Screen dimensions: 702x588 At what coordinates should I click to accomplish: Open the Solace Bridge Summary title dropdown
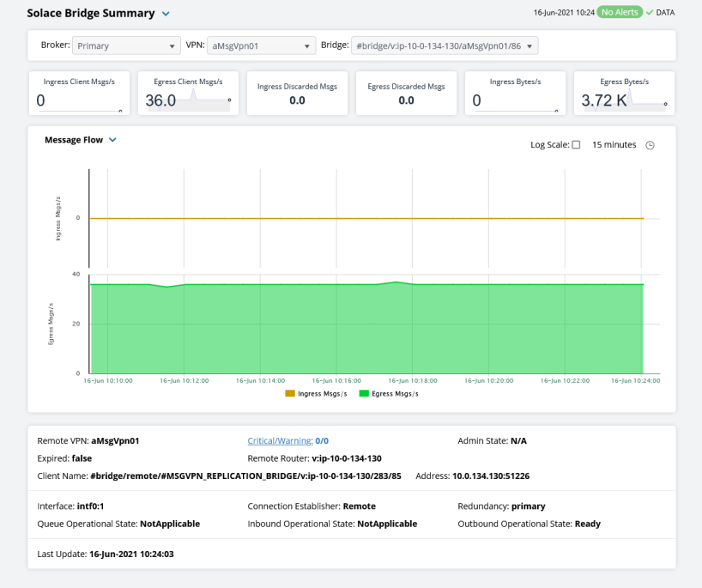coord(166,14)
